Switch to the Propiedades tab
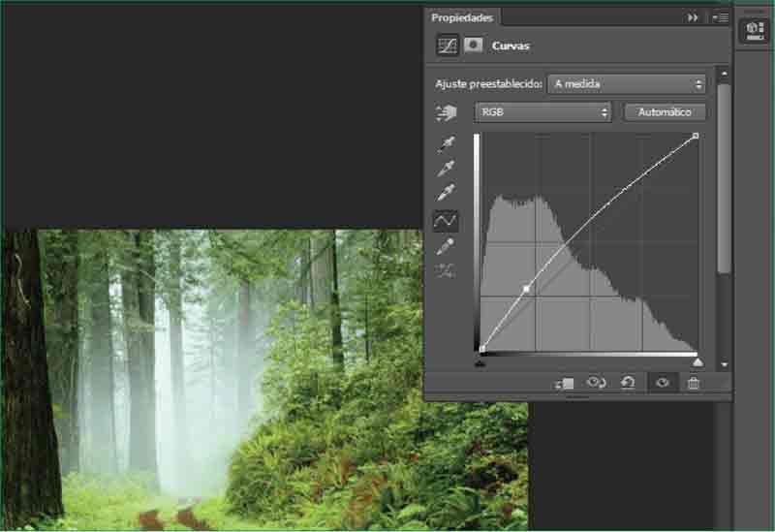This screenshot has width=775, height=532. [x=462, y=17]
